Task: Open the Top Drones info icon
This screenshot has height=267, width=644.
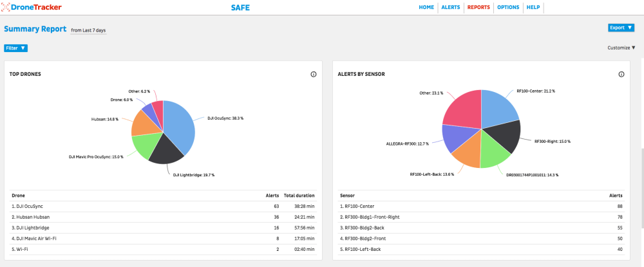Action: coord(314,75)
